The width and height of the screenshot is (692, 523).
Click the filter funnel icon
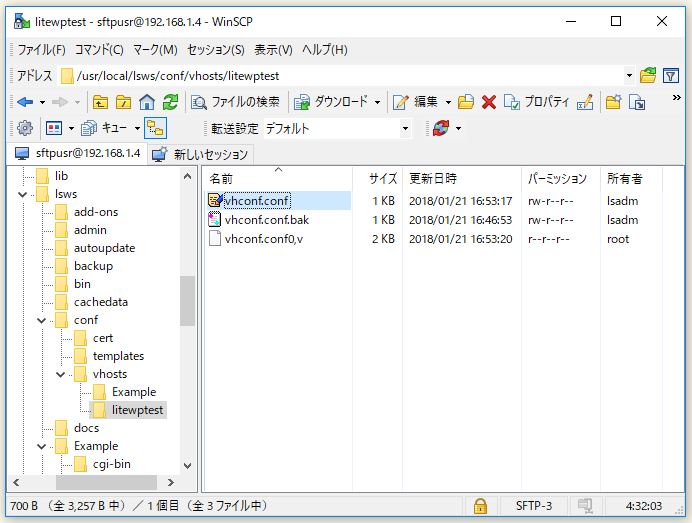(x=671, y=76)
